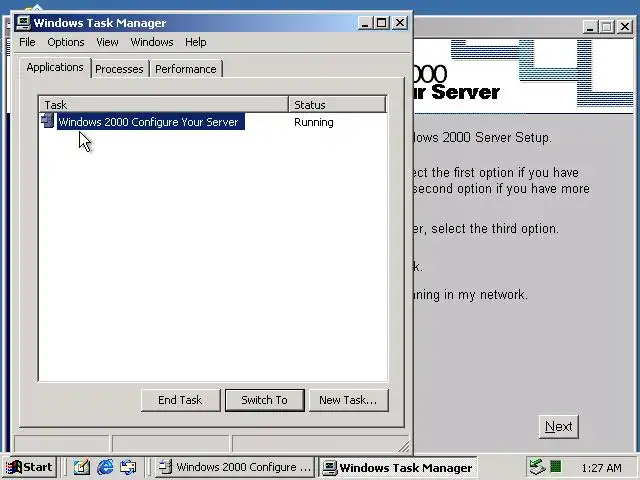Click the Task Manager title bar icon
Image resolution: width=640 pixels, height=480 pixels.
pos(23,23)
